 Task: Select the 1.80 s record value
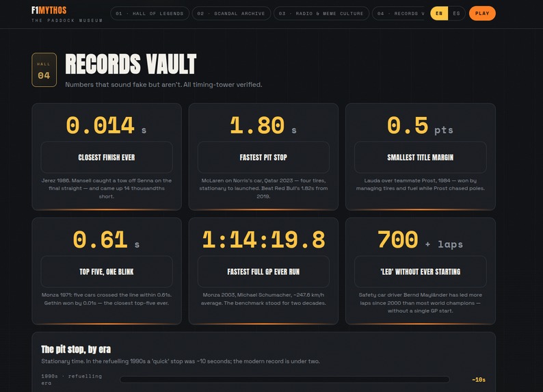click(x=263, y=125)
